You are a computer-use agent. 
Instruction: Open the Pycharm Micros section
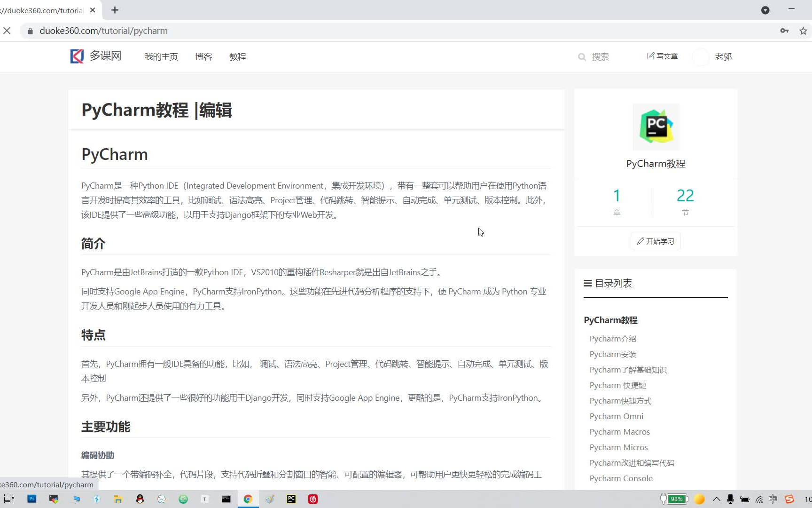click(x=618, y=447)
